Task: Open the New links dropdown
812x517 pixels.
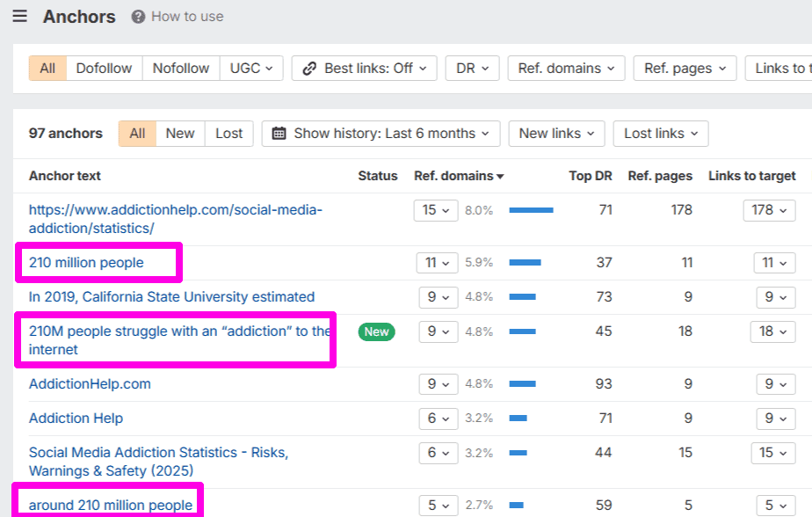Action: pos(556,133)
